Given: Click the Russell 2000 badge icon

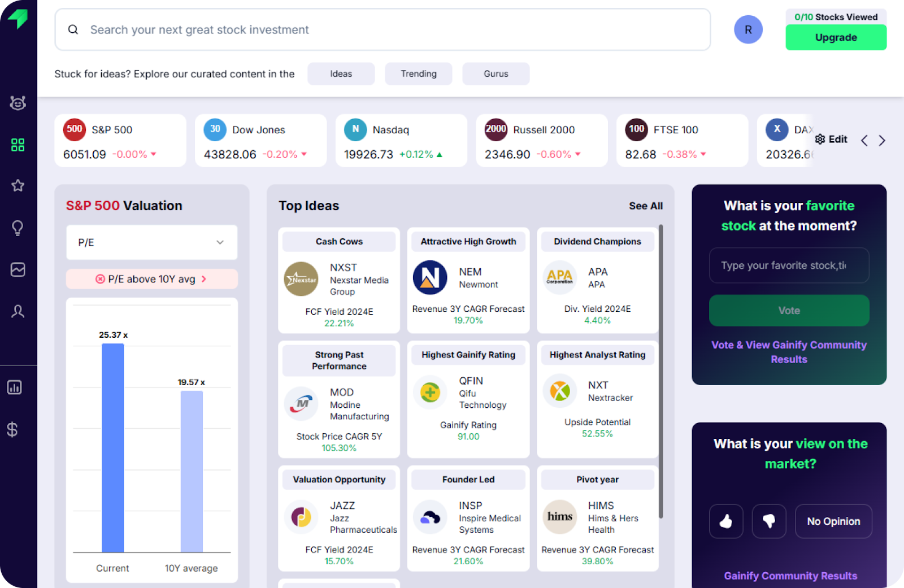Looking at the screenshot, I should pos(496,129).
